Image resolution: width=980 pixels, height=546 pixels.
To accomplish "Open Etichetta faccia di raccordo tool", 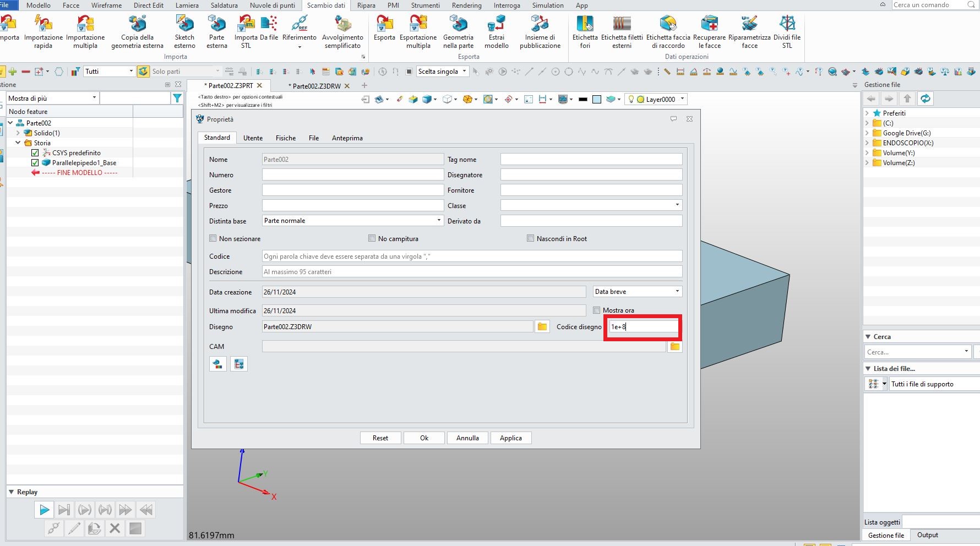I will tap(668, 32).
